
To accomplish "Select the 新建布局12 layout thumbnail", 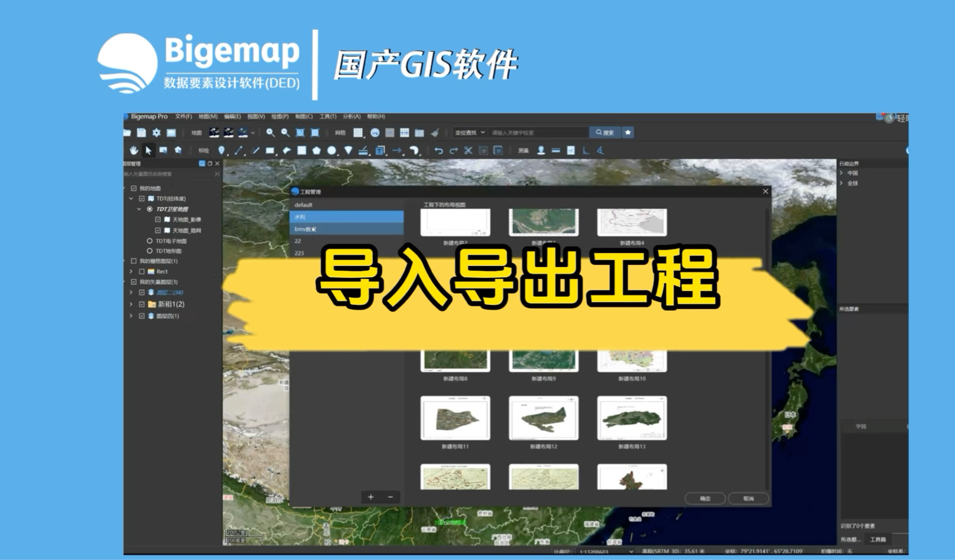I will pos(544,418).
